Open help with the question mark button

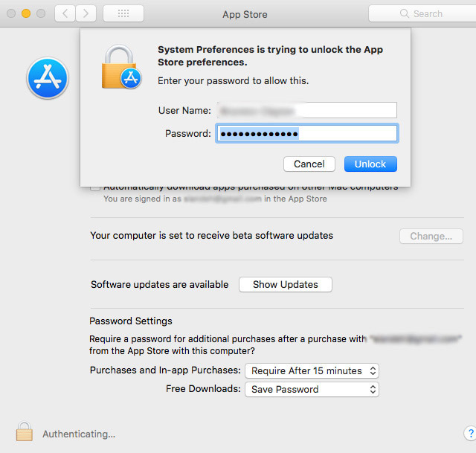coord(471,433)
